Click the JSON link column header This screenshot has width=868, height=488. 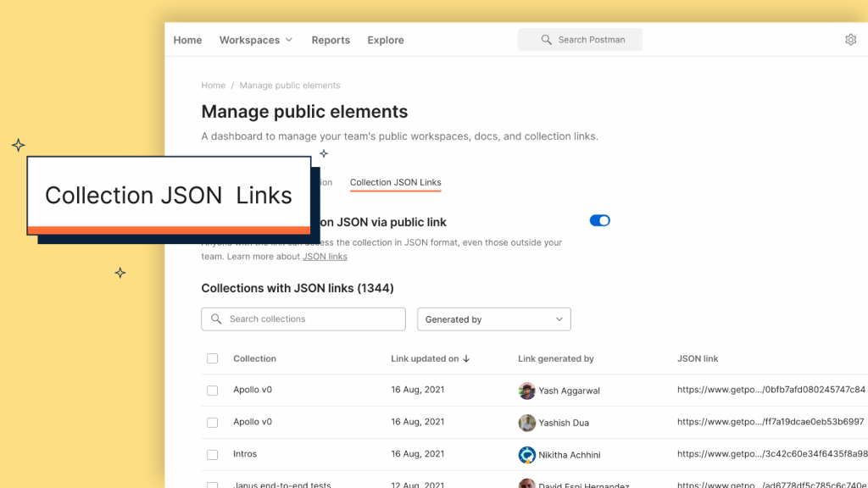coord(698,358)
